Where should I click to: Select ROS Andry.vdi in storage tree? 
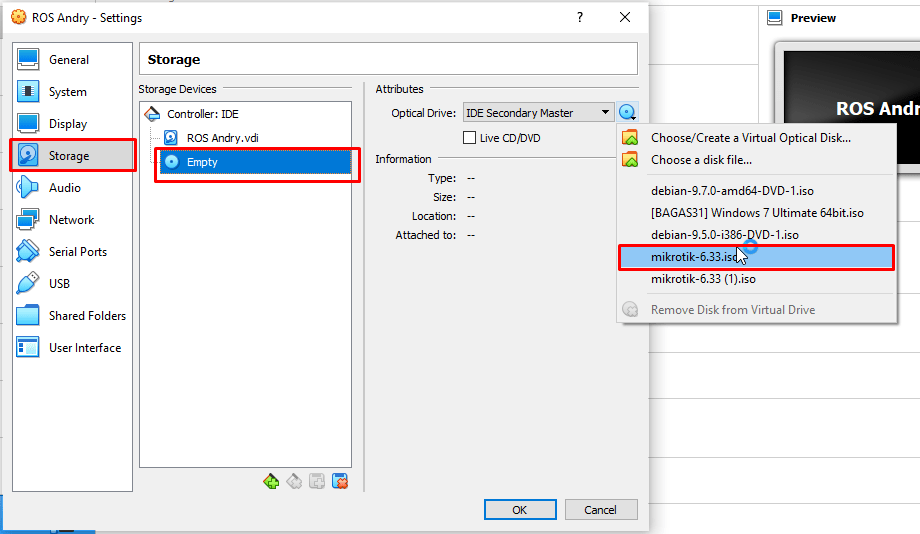(222, 138)
